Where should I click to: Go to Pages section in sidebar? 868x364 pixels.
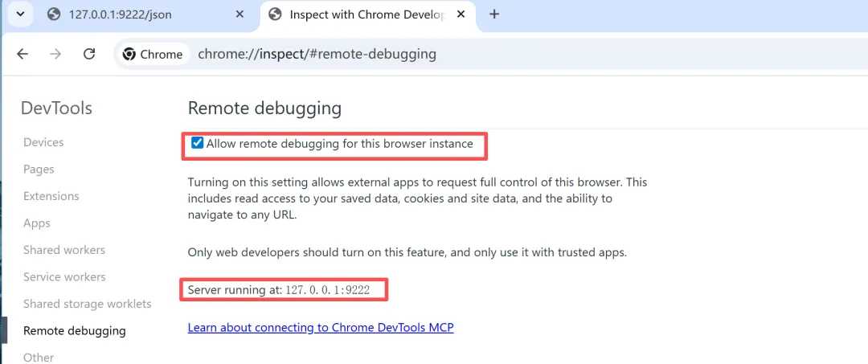coord(39,170)
